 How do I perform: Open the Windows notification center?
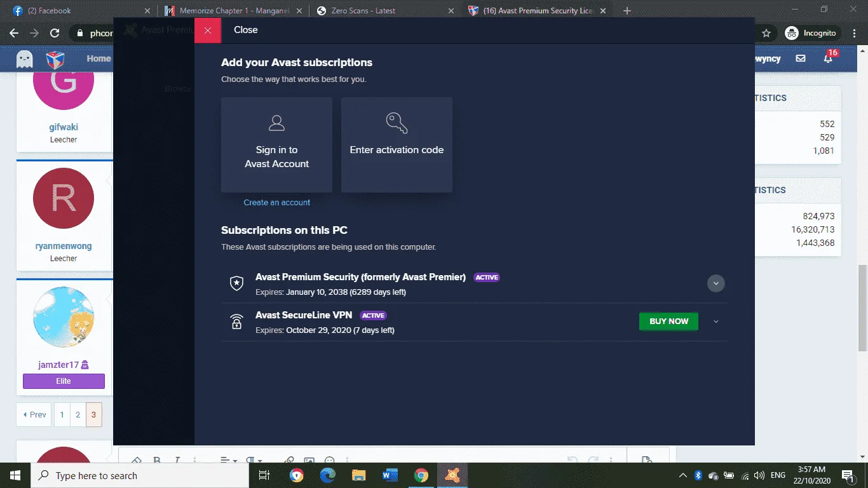[848, 475]
